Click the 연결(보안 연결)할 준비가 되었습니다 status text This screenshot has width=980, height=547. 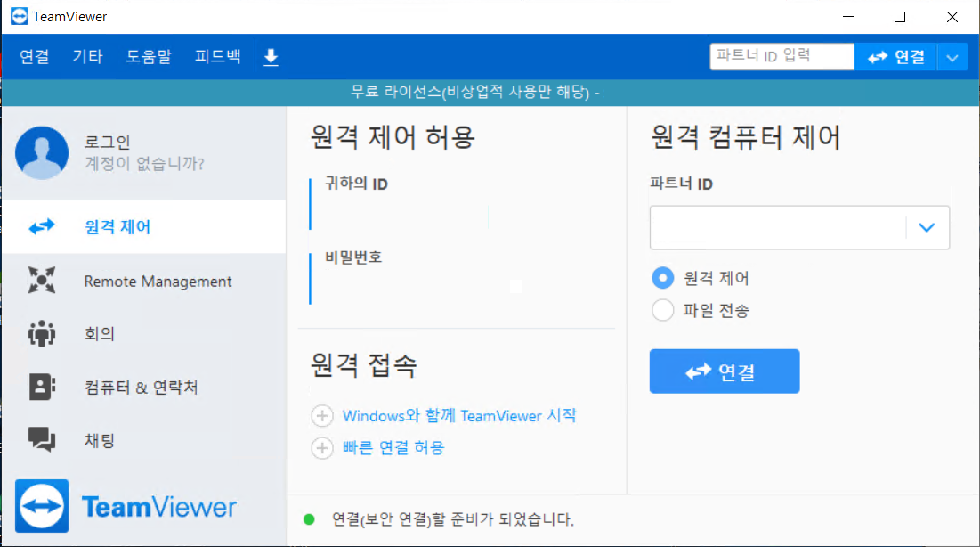coord(452,518)
